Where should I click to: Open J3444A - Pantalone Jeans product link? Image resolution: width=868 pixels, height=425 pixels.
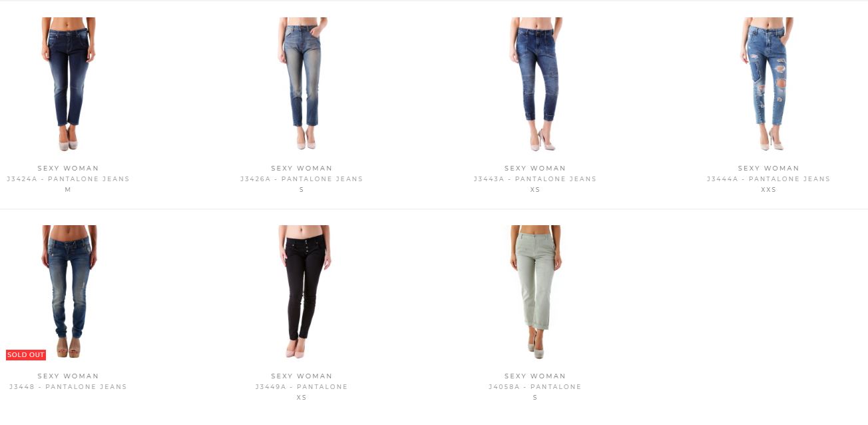(x=768, y=179)
